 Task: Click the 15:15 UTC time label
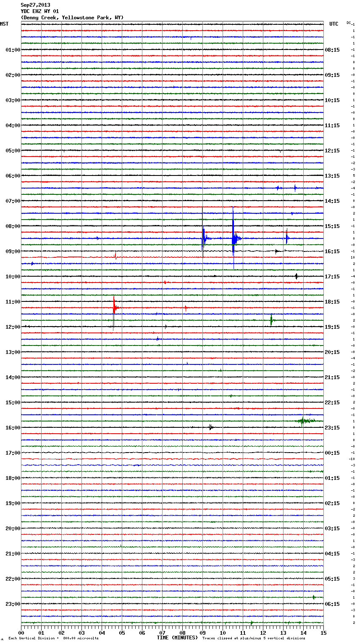click(x=332, y=226)
